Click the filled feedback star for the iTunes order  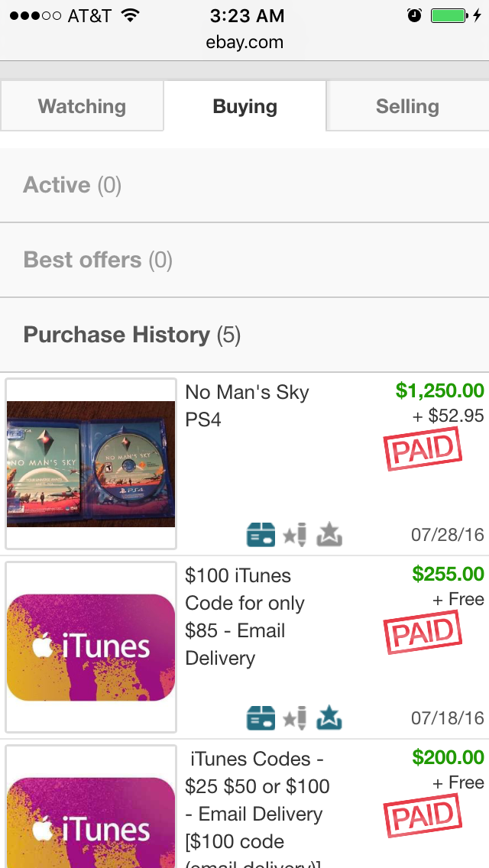329,717
